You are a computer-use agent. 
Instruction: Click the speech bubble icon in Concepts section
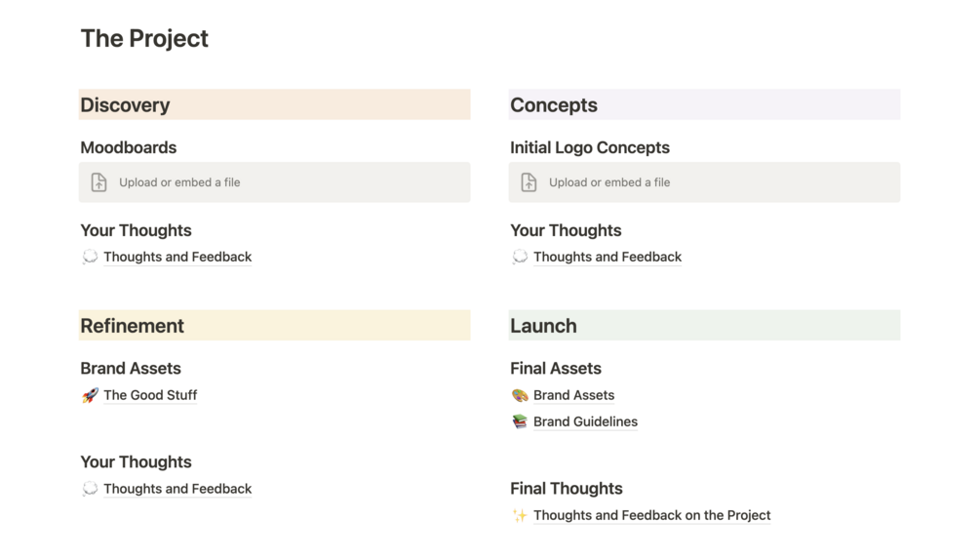(x=520, y=258)
